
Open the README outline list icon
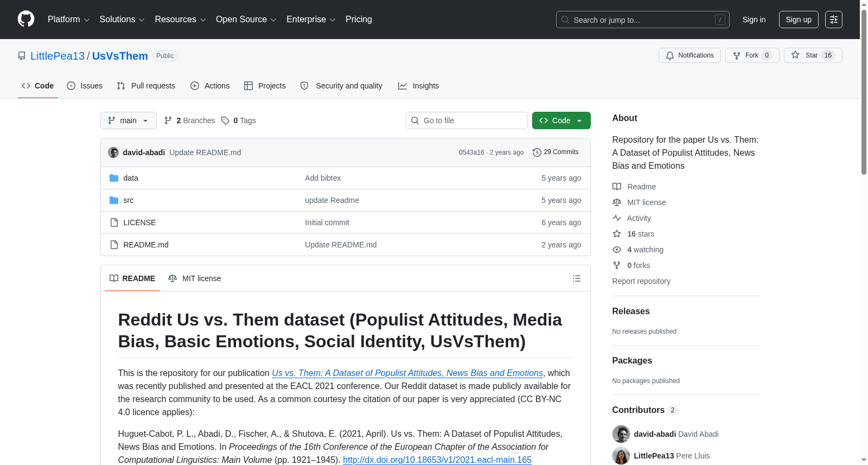[576, 278]
